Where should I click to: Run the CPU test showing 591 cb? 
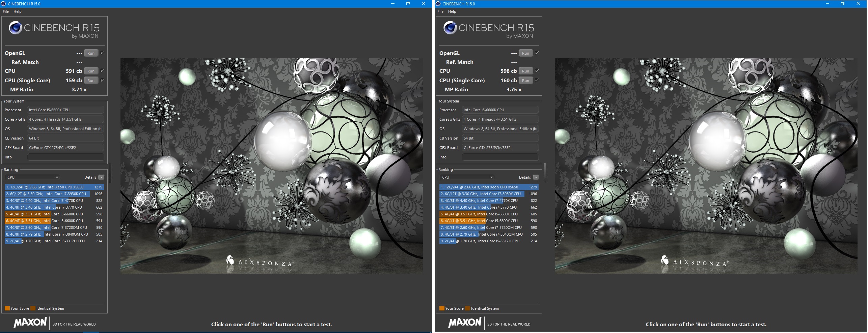point(91,71)
